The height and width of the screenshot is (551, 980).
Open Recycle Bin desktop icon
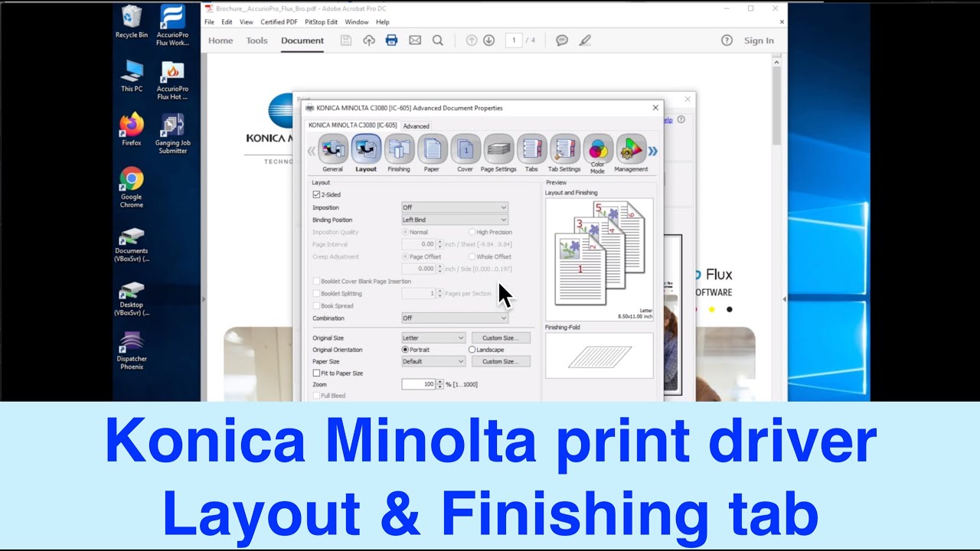coord(132,21)
